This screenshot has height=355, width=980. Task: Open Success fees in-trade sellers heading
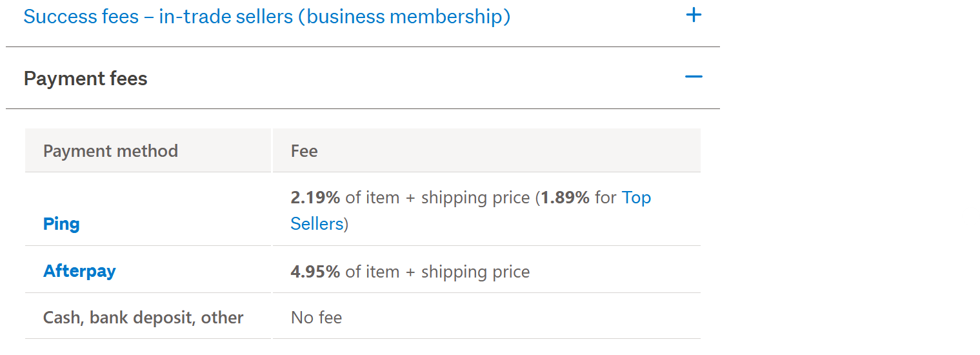pos(266,16)
